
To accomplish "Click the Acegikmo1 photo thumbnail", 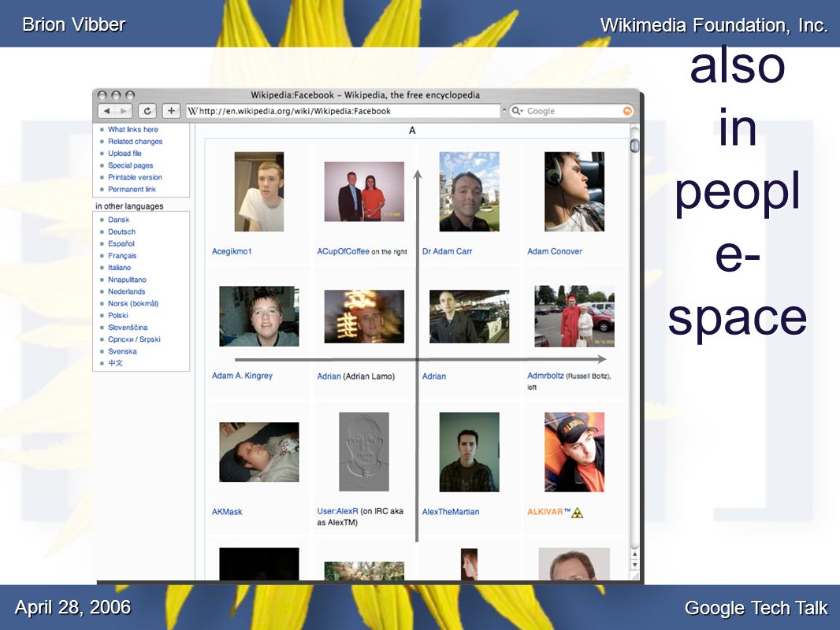I will coord(259,191).
